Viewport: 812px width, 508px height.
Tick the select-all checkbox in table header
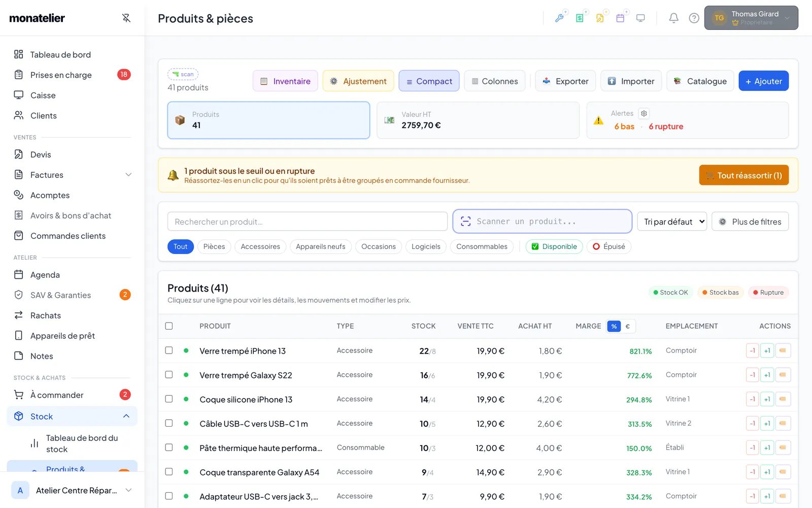click(169, 326)
